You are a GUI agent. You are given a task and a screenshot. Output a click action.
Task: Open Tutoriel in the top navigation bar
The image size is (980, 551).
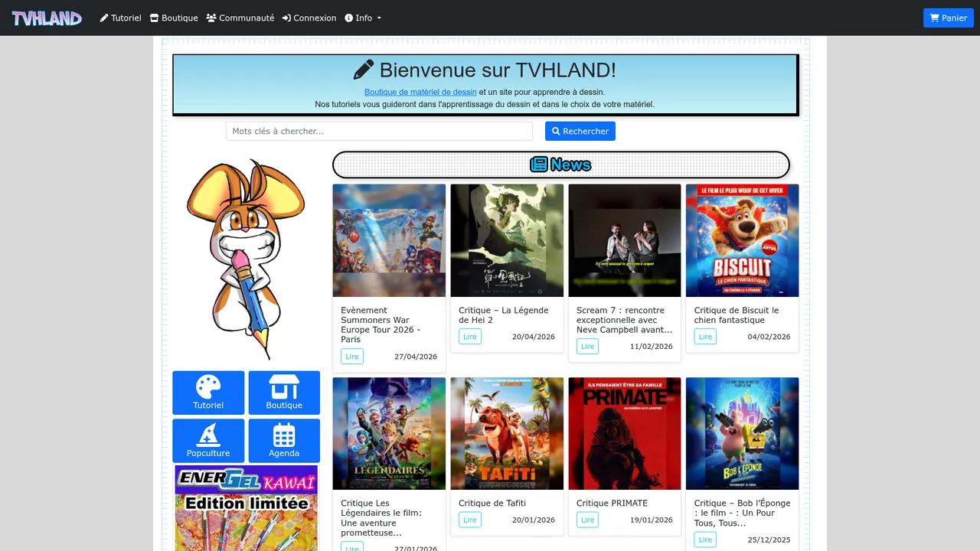[120, 18]
